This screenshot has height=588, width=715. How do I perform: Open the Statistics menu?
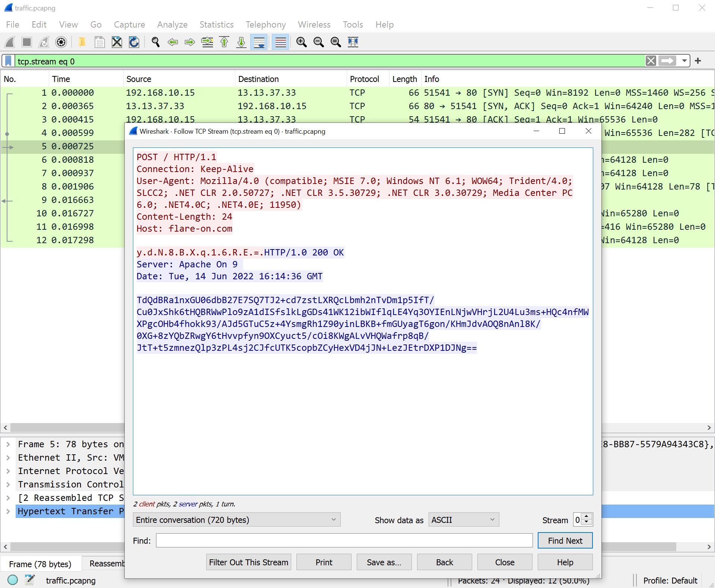click(216, 25)
